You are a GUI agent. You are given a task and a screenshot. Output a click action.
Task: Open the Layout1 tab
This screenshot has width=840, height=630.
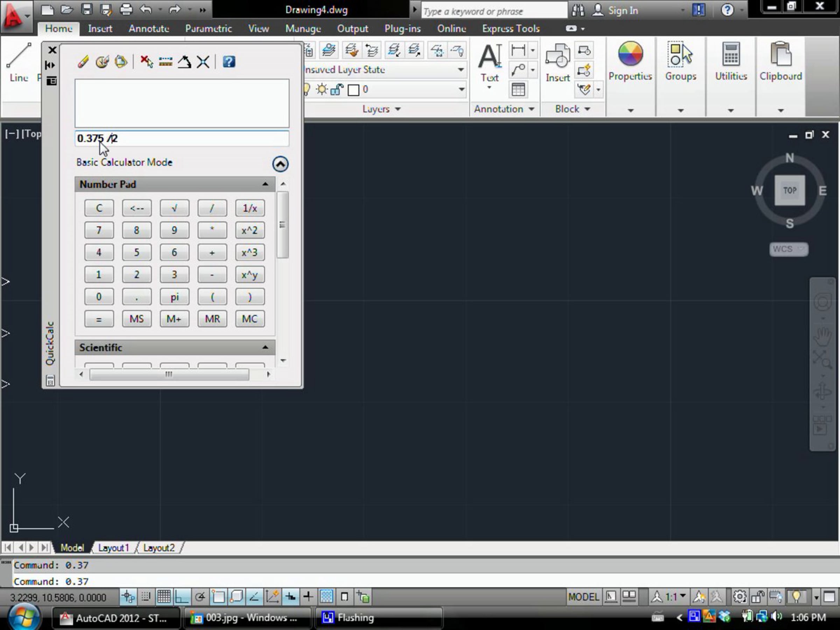point(113,548)
